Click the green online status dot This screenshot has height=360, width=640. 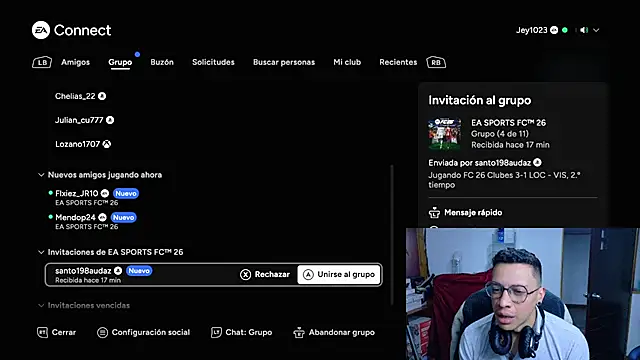pyautogui.click(x=565, y=30)
